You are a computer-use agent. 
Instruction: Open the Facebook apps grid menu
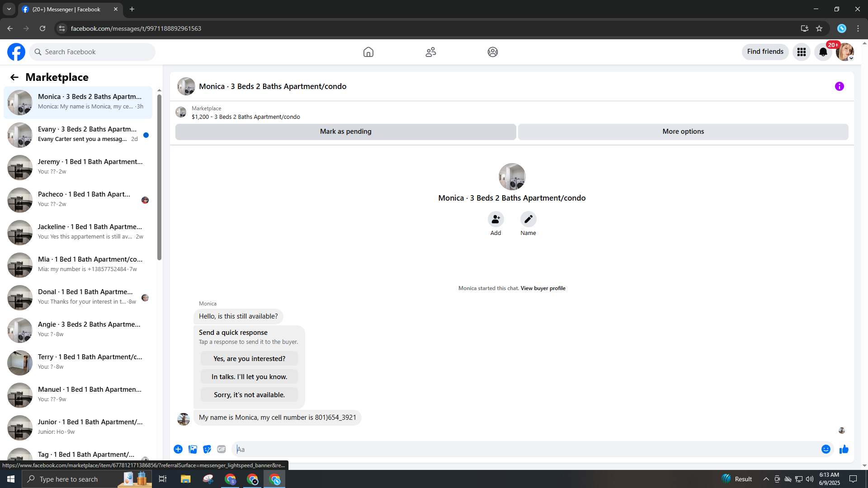click(x=802, y=52)
